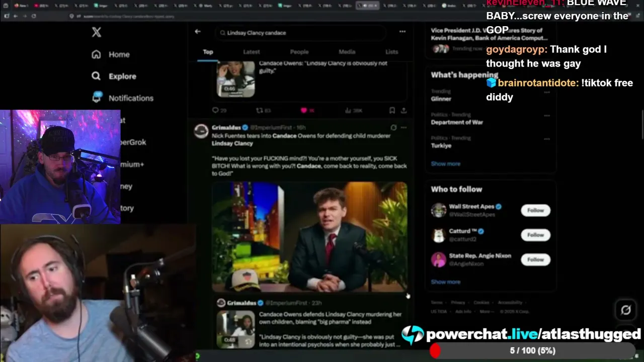The height and width of the screenshot is (362, 644).
Task: Open the Glinner trending topic
Action: click(441, 99)
